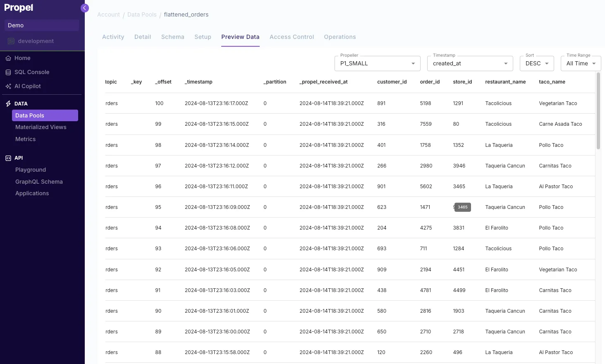
Task: Click the SQL Console database icon
Action: coord(8,72)
